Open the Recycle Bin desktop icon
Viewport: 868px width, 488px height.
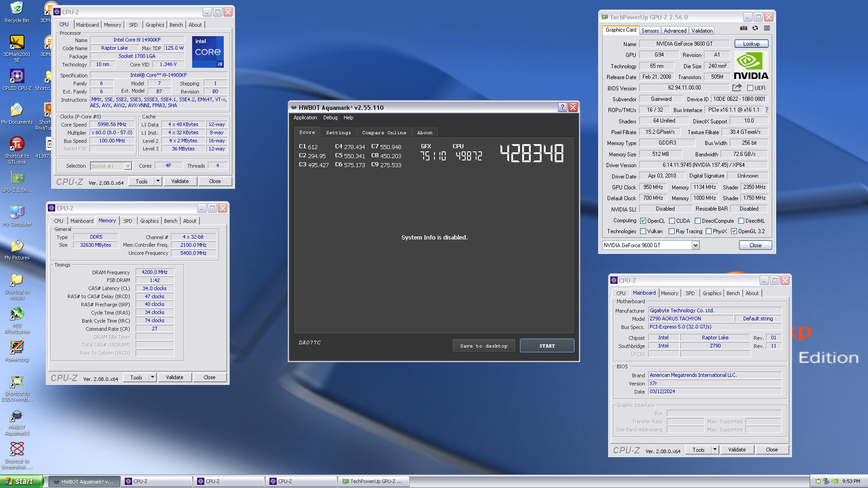click(17, 12)
